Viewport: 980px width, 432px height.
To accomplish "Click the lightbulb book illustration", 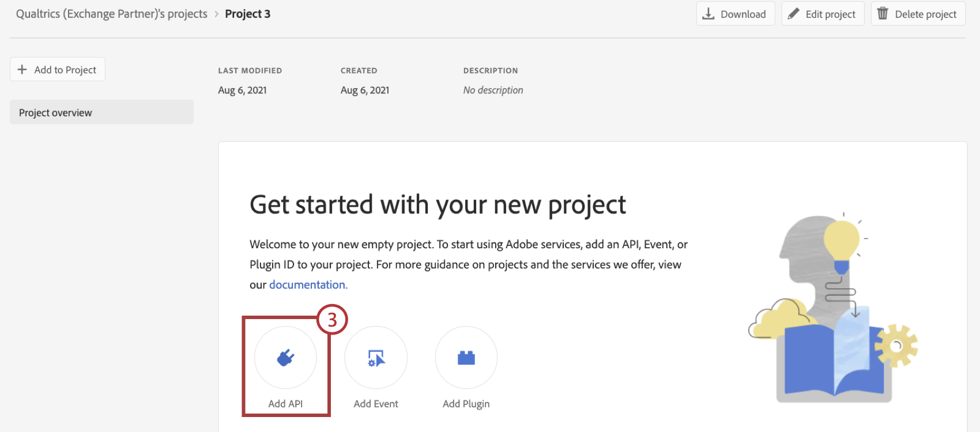I will [834, 311].
